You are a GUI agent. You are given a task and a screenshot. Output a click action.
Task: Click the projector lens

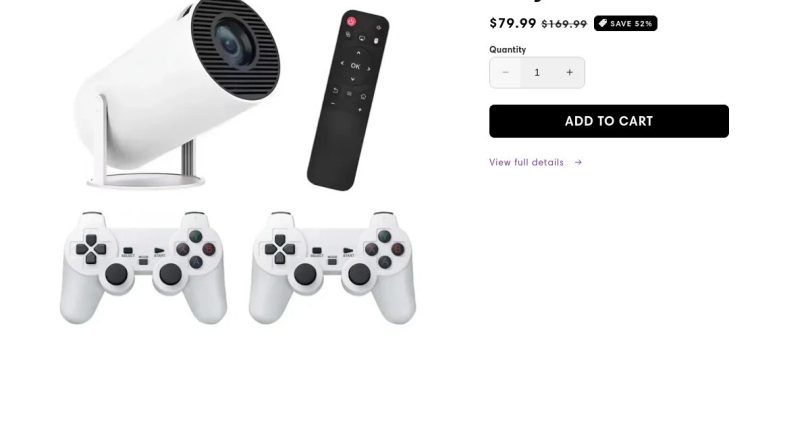[233, 43]
